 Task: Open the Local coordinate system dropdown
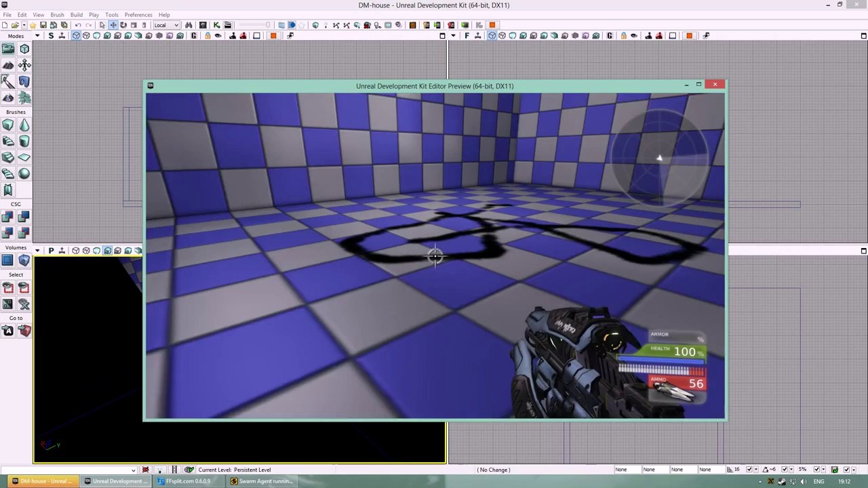pyautogui.click(x=166, y=25)
